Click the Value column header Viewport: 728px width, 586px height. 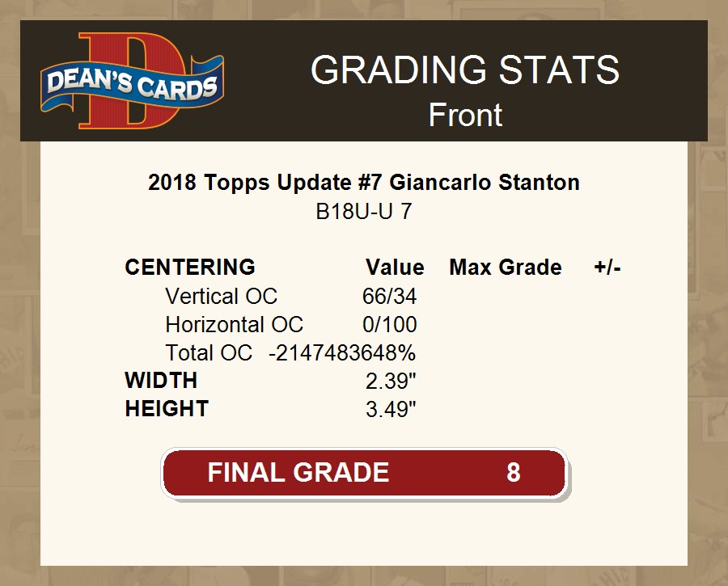(395, 268)
